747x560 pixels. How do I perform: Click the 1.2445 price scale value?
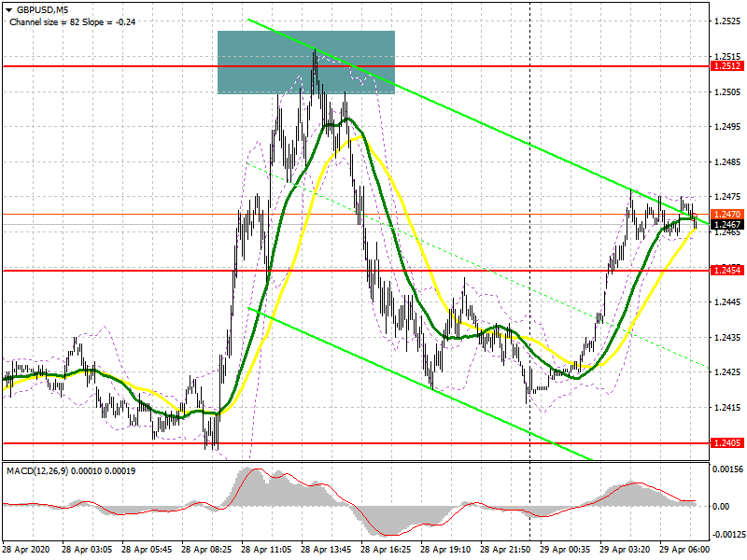tap(727, 301)
